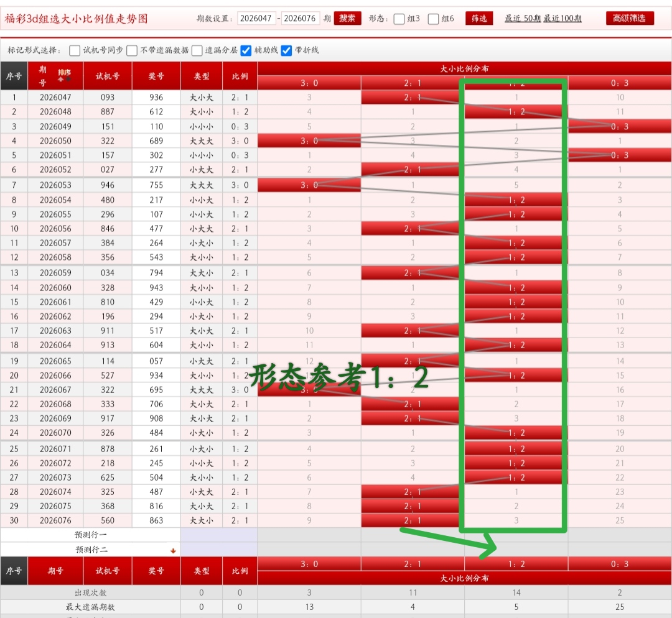This screenshot has height=618, width=672.
Task: Select issue 2026076 in table row 30
Action: click(x=55, y=520)
